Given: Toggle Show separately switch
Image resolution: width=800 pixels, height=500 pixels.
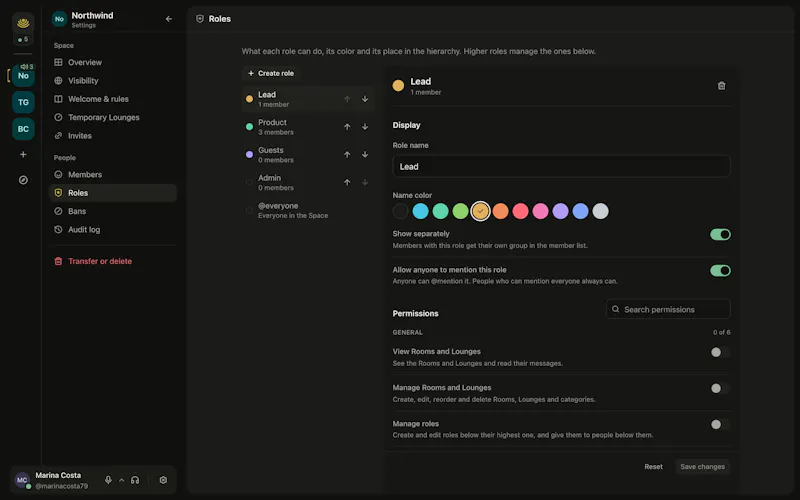Looking at the screenshot, I should pos(720,234).
